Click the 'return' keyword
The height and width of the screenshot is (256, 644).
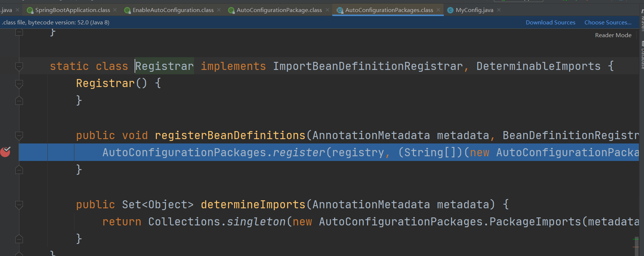(x=122, y=222)
